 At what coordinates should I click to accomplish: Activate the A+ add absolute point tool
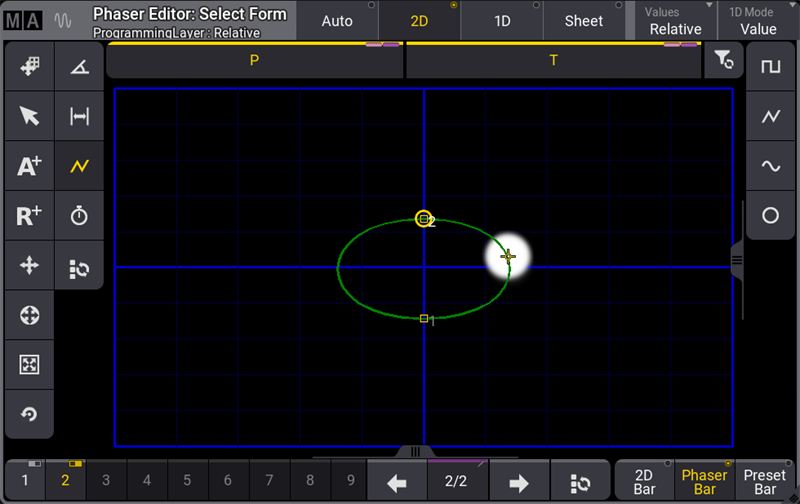(x=29, y=166)
